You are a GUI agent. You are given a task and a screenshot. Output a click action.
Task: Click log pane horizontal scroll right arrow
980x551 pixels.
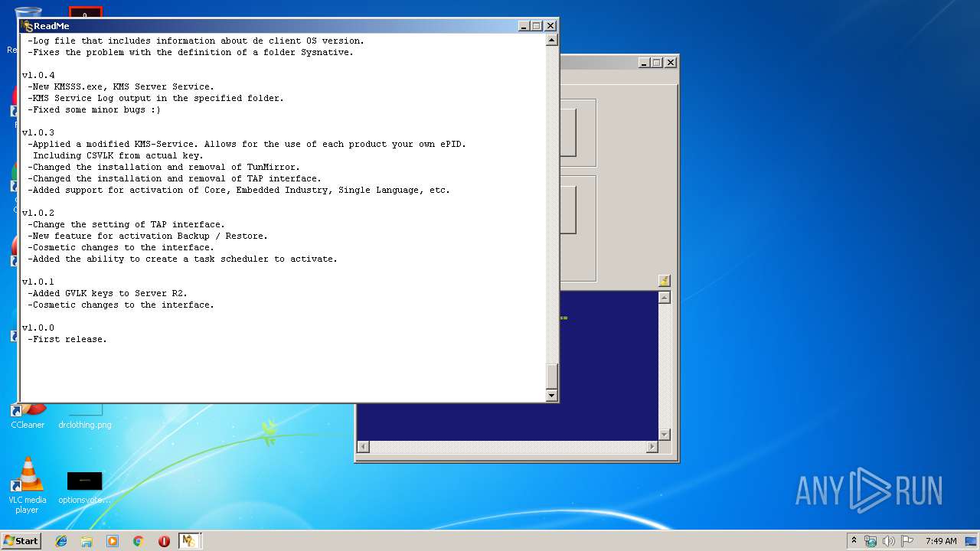tap(652, 446)
